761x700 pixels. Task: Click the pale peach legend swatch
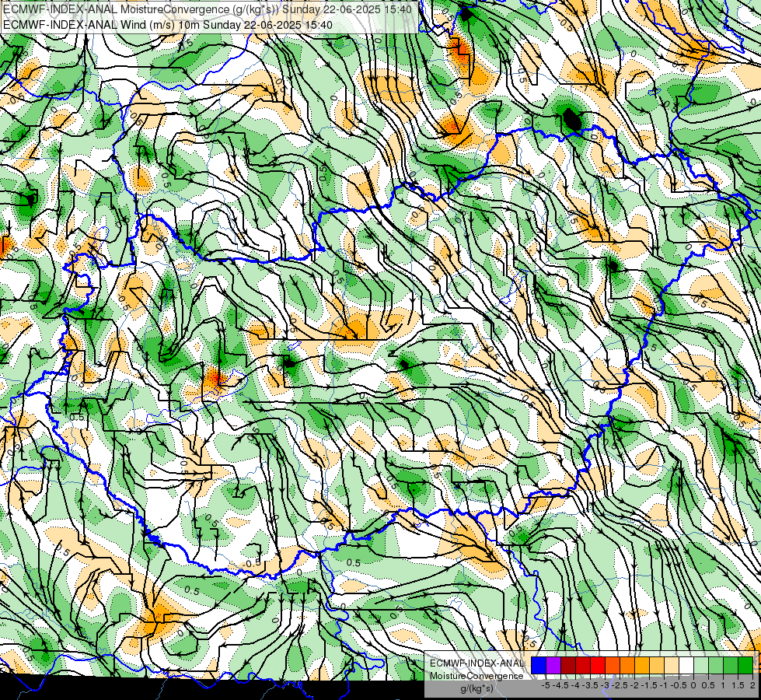(672, 665)
